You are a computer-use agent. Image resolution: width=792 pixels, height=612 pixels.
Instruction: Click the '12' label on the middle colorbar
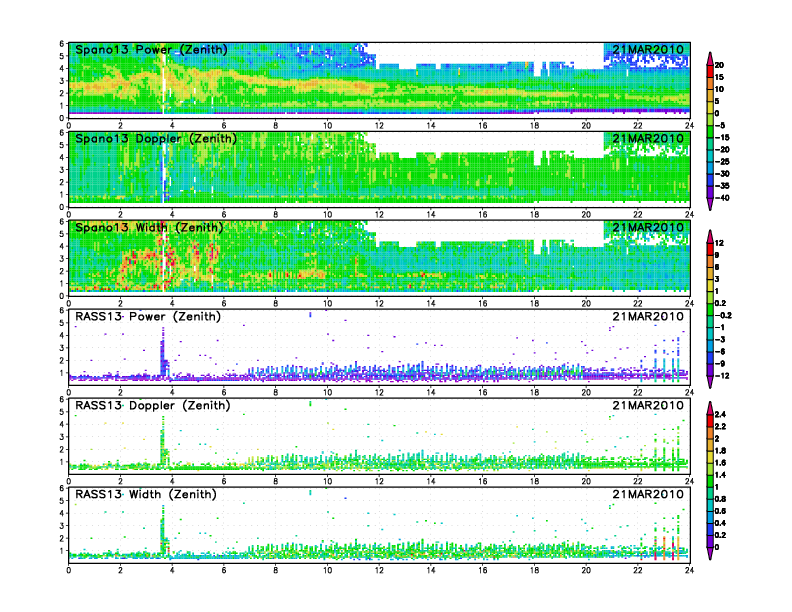(x=719, y=243)
